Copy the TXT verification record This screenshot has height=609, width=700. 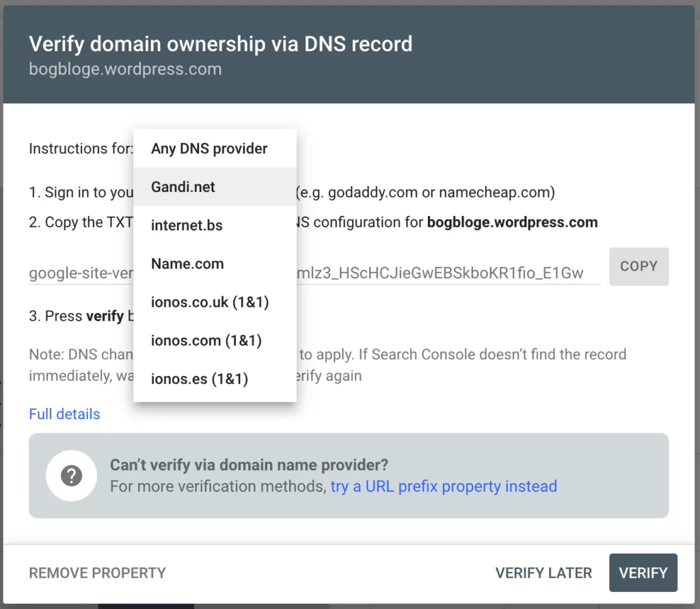[639, 267]
